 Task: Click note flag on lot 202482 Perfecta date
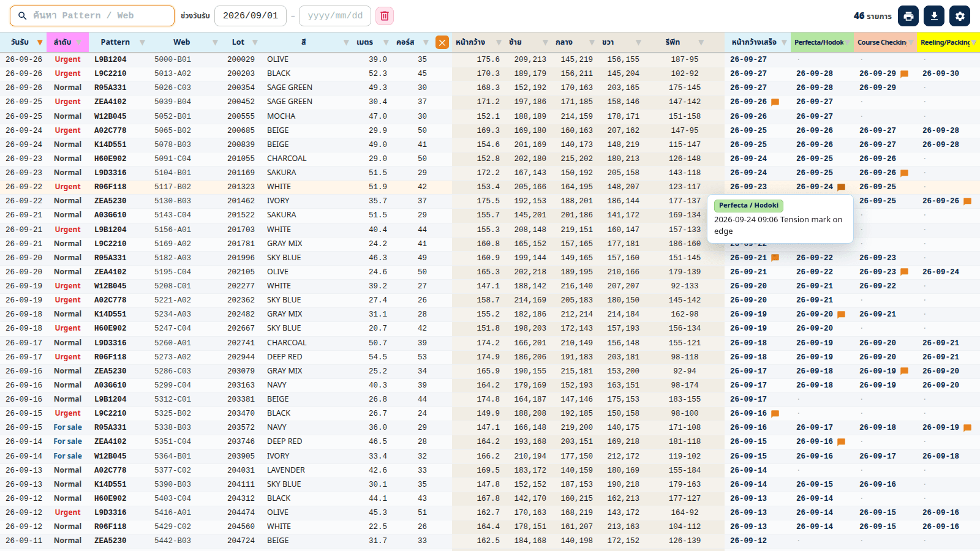[841, 315]
